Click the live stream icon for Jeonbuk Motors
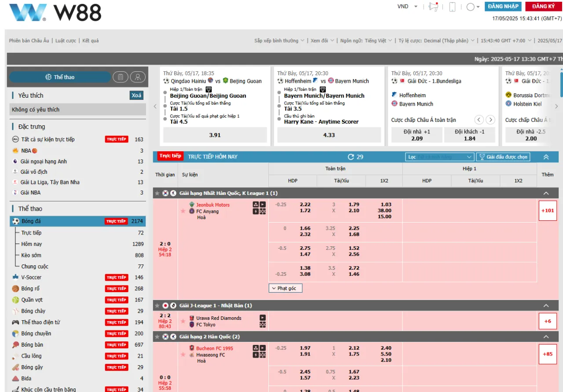 [263, 205]
